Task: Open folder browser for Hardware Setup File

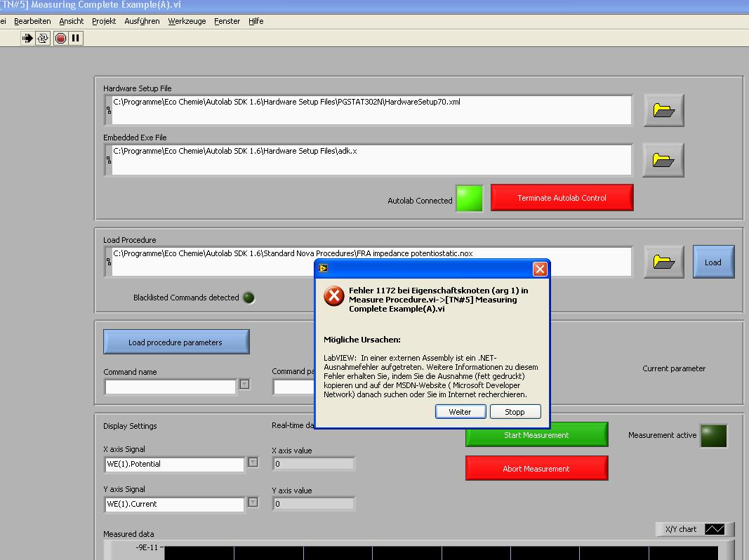Action: pos(663,110)
